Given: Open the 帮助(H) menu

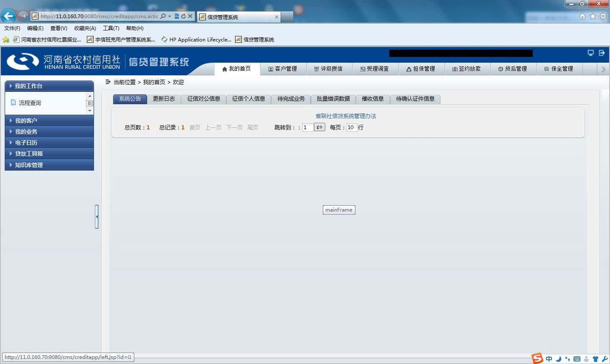Looking at the screenshot, I should (135, 28).
